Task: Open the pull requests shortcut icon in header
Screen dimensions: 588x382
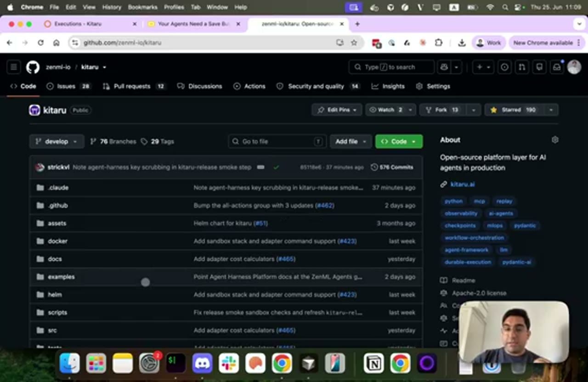Action: click(522, 67)
